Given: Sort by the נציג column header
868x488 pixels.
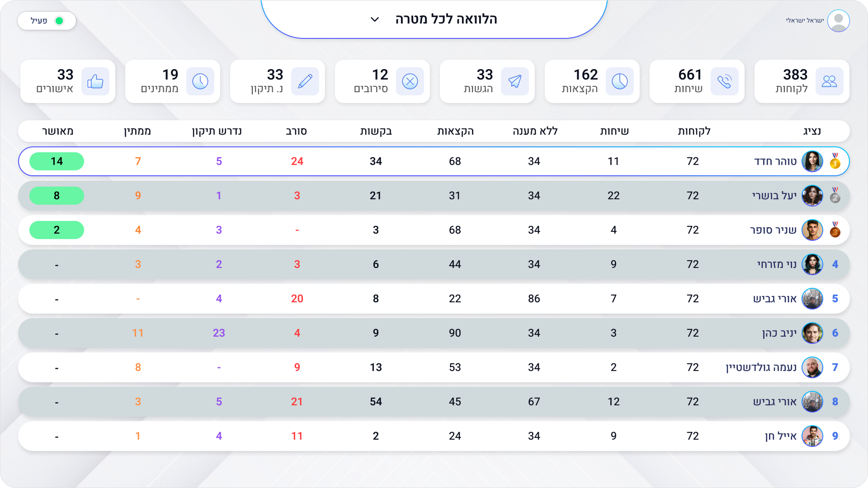Looking at the screenshot, I should coord(812,131).
